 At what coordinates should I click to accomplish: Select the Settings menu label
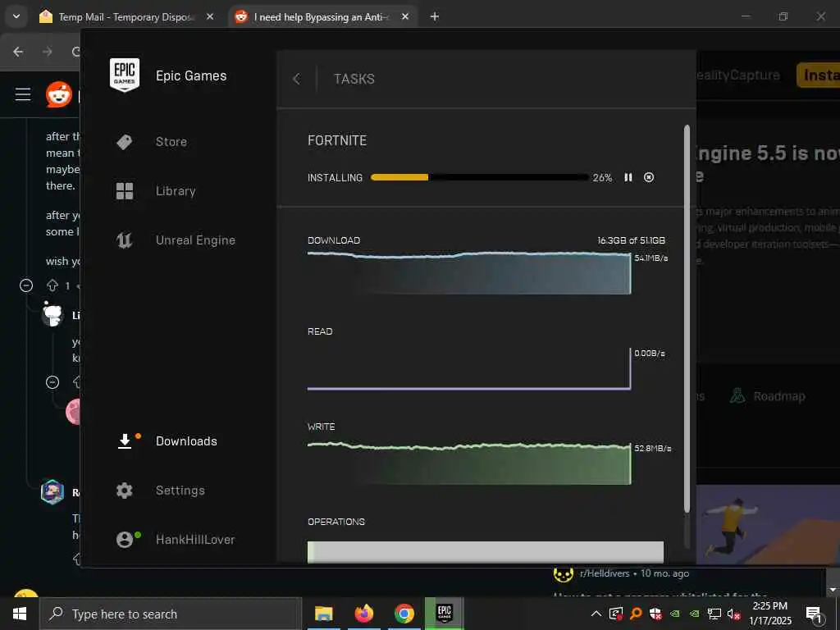pyautogui.click(x=180, y=491)
